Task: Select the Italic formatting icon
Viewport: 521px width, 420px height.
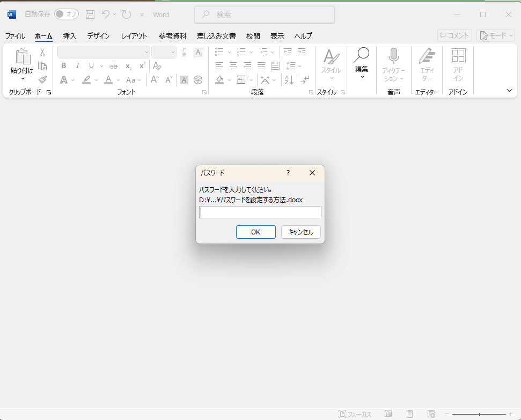Action: 77,65
